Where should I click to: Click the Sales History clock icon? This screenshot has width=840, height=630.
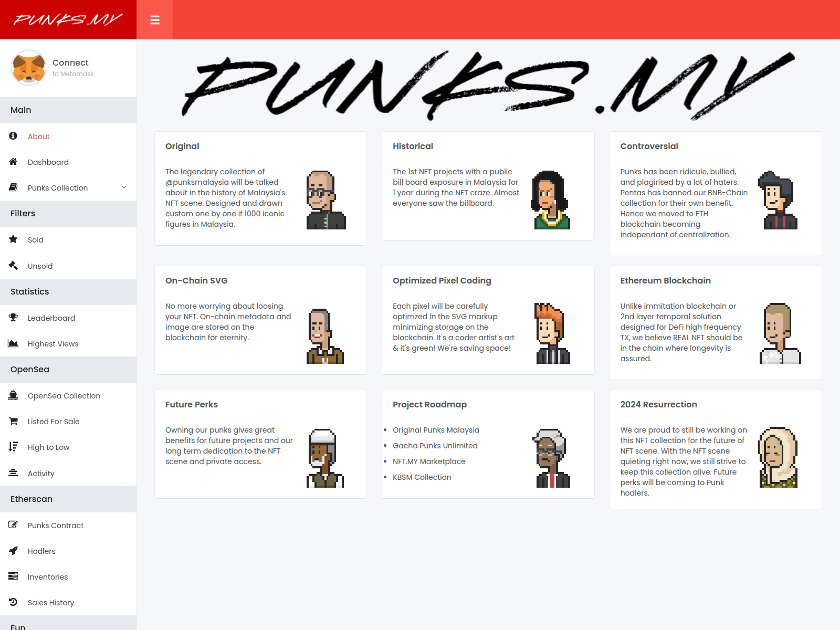click(x=14, y=602)
